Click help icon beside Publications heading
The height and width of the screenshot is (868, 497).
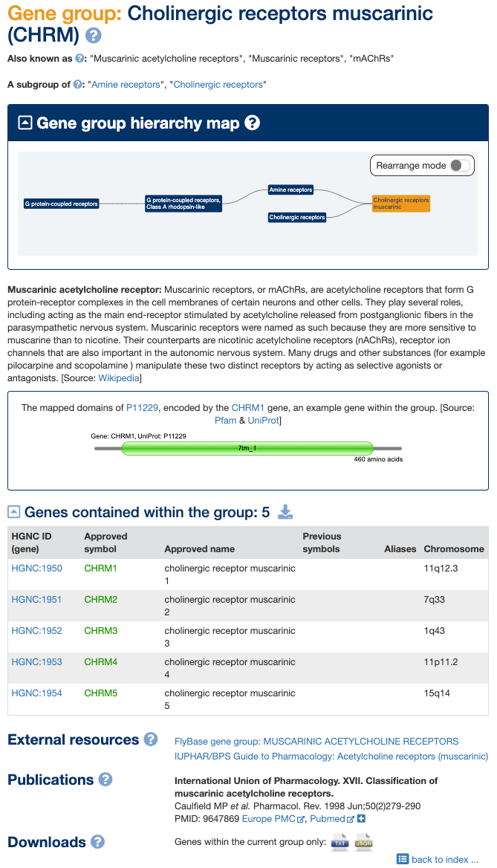[x=105, y=780]
